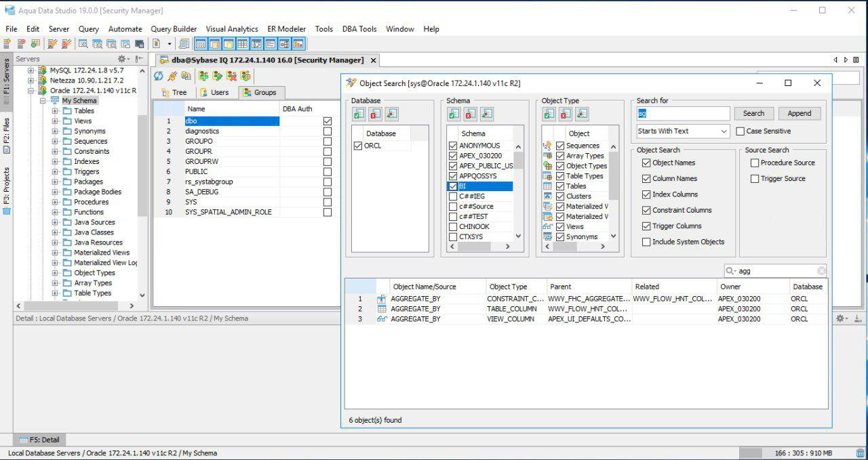Viewport: 868px width, 460px height.
Task: Click the agg filter field above results
Action: (x=775, y=270)
